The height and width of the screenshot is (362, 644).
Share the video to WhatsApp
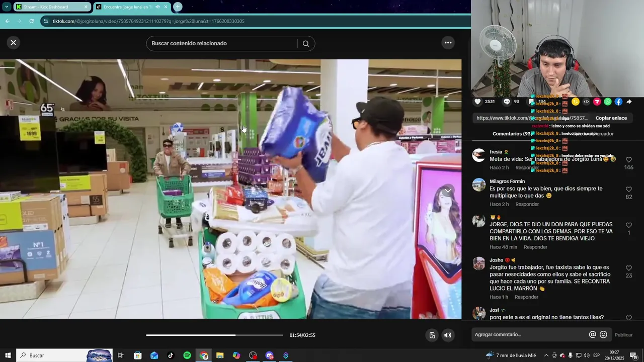coord(608,102)
